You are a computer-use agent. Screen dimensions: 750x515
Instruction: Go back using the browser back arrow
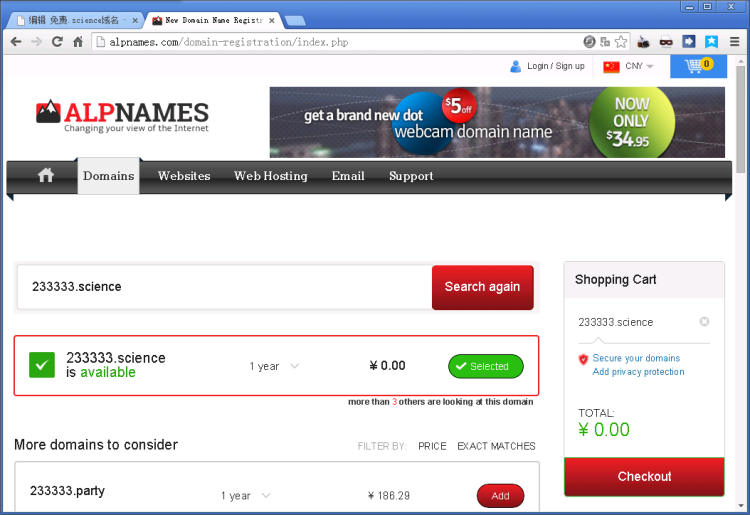point(16,42)
